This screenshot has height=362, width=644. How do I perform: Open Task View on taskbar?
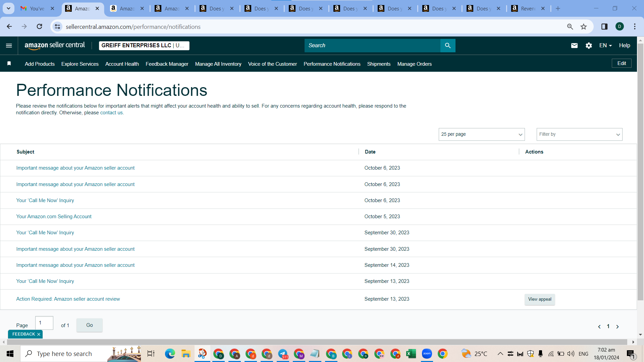pyautogui.click(x=151, y=354)
